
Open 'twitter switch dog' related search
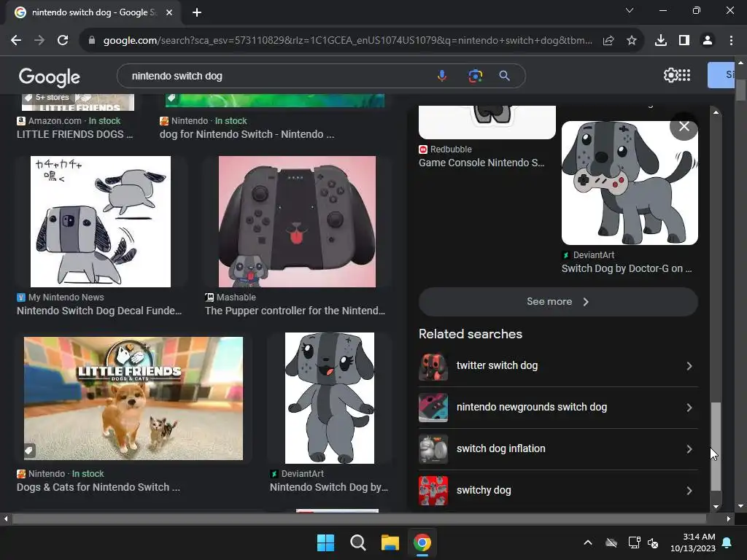558,366
